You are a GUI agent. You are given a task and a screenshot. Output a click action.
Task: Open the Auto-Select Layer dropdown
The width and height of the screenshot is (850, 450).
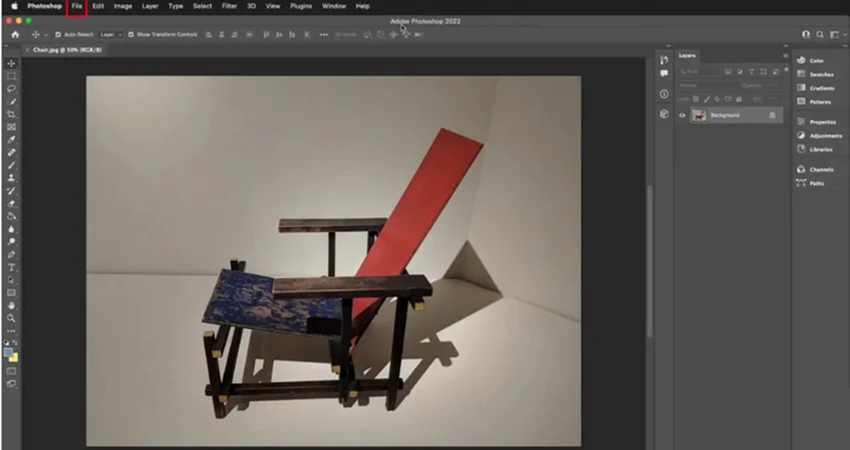click(111, 35)
